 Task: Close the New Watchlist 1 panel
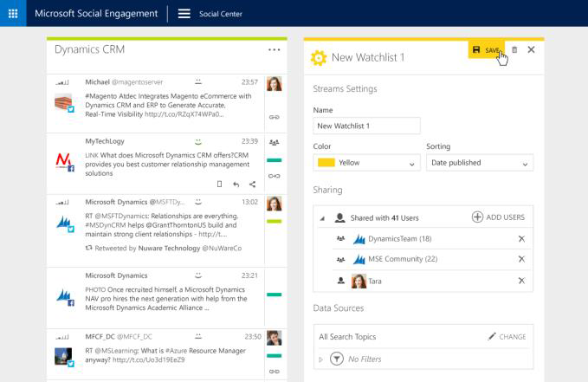531,50
